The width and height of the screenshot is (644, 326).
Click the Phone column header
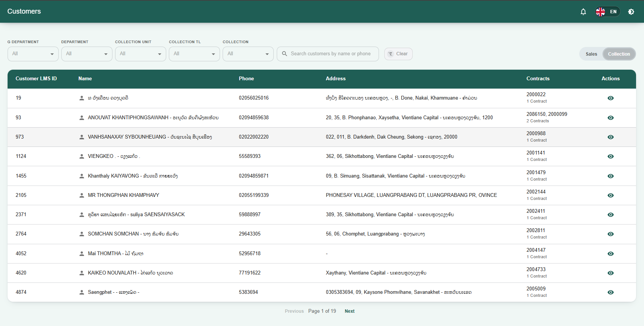click(246, 79)
